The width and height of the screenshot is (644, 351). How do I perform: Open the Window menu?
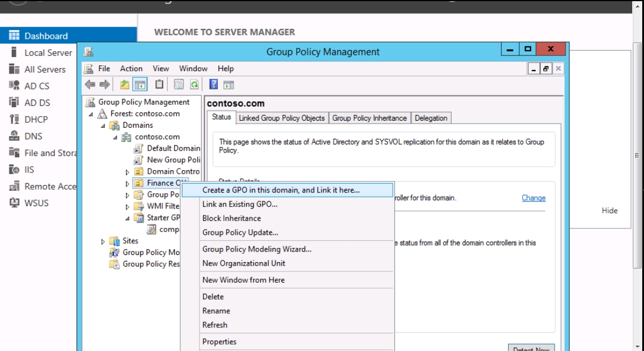click(193, 69)
